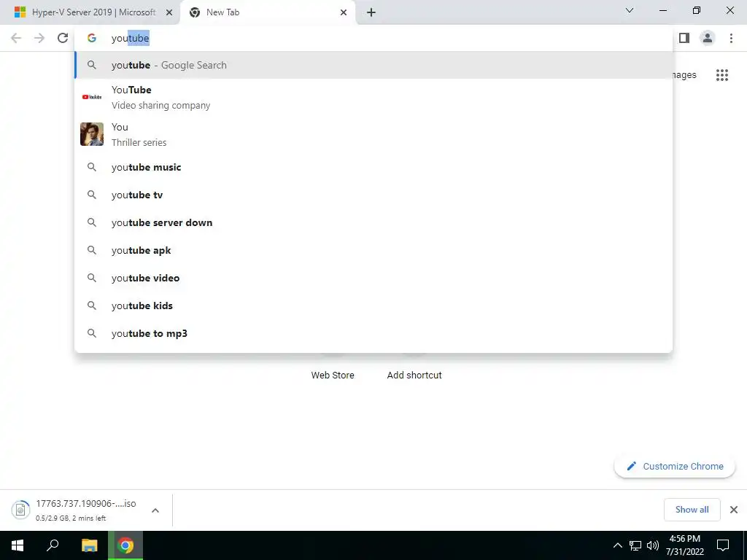Click the downloading .iso file item
Viewport: 747px width, 560px height.
tap(86, 510)
